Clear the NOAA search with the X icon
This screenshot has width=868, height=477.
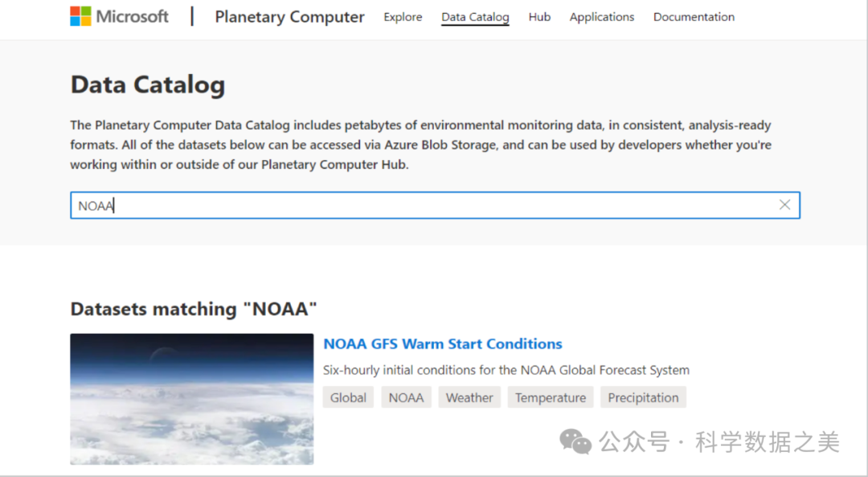click(784, 205)
